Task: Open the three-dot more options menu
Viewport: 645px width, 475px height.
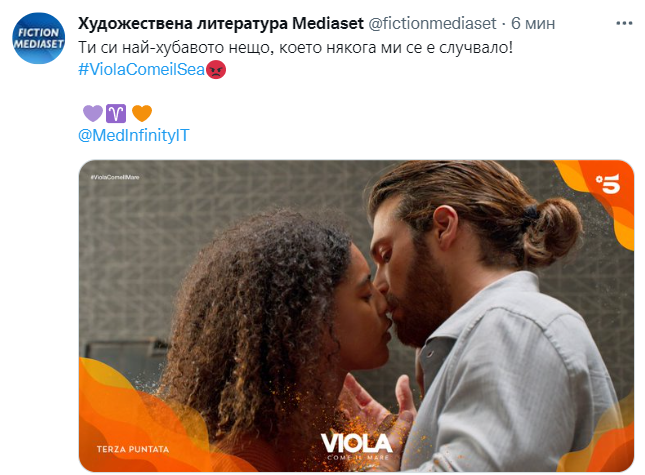Action: 624,23
